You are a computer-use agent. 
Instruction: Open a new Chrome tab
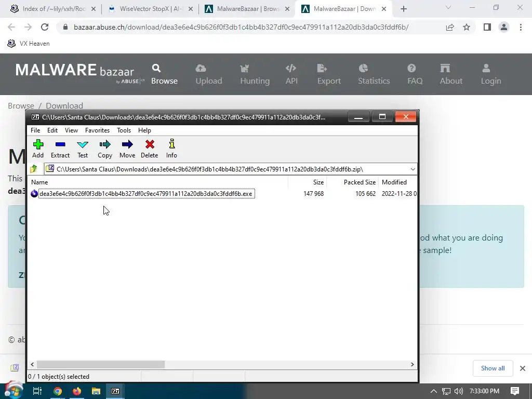coord(403,9)
